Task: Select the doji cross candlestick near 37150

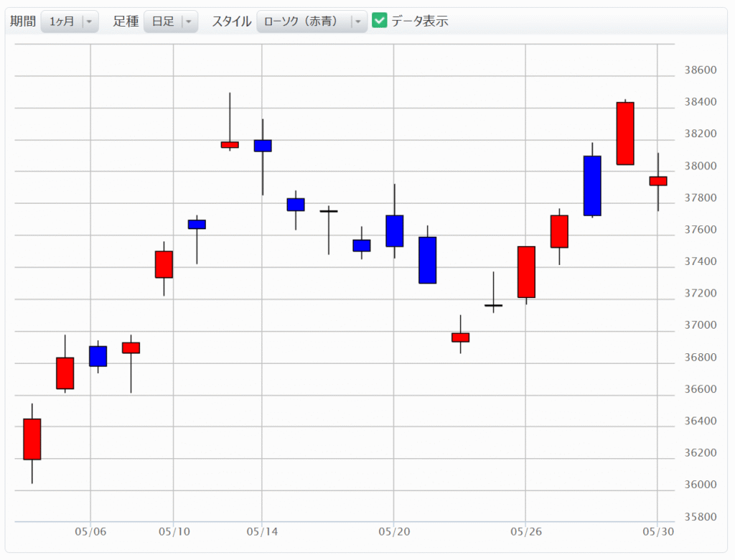Action: tap(493, 305)
